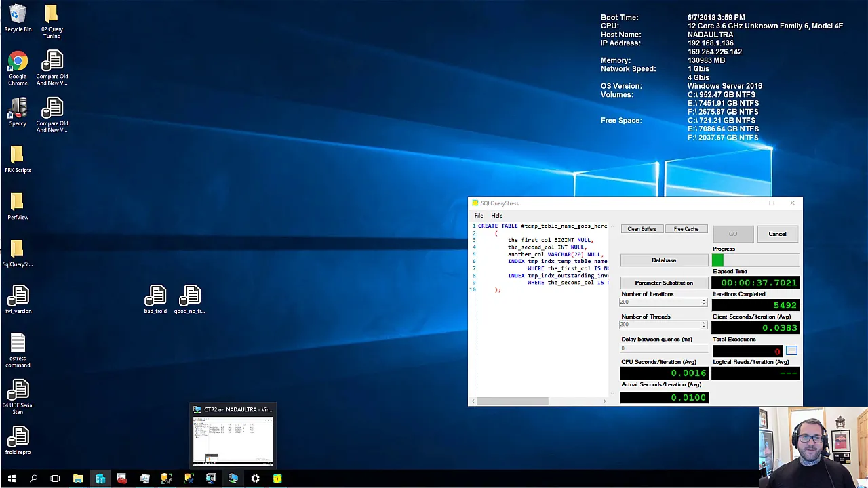Select the bad_froid file icon

tap(155, 300)
